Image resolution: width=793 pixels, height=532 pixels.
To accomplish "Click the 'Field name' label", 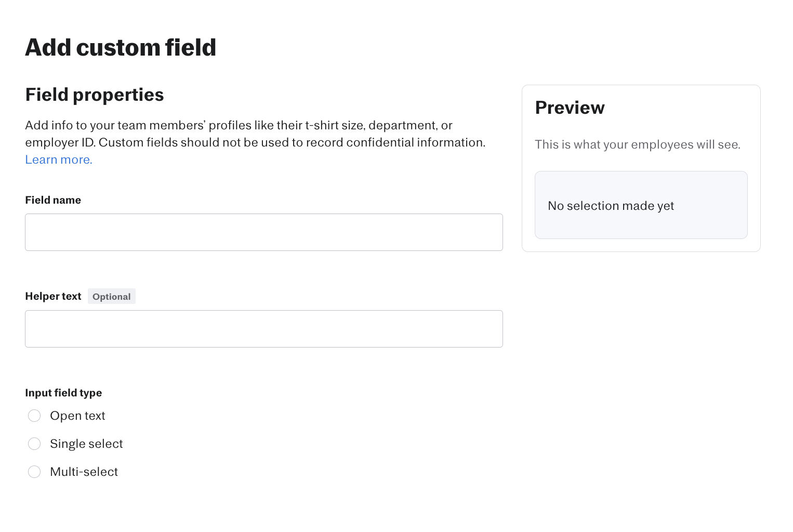I will [53, 200].
